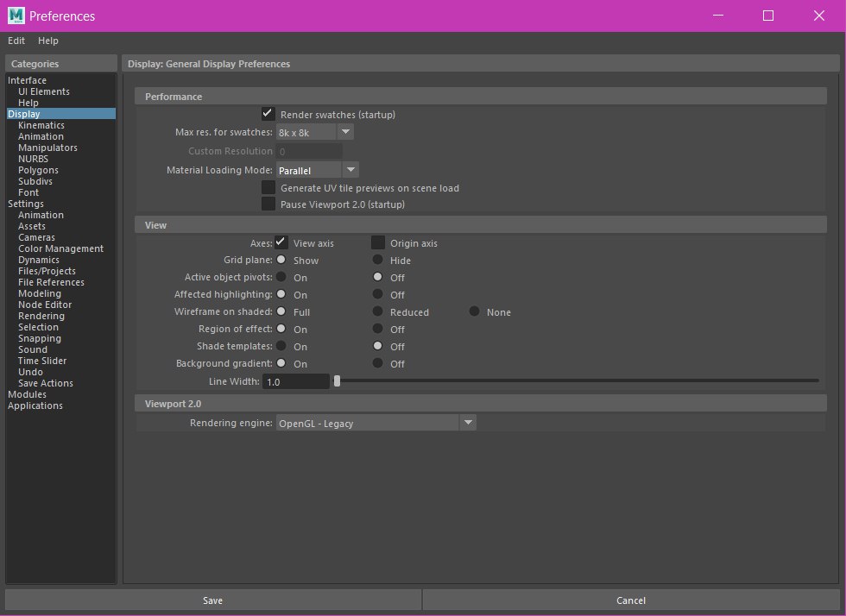Select Animation under Settings category
This screenshot has width=846, height=616.
click(41, 215)
